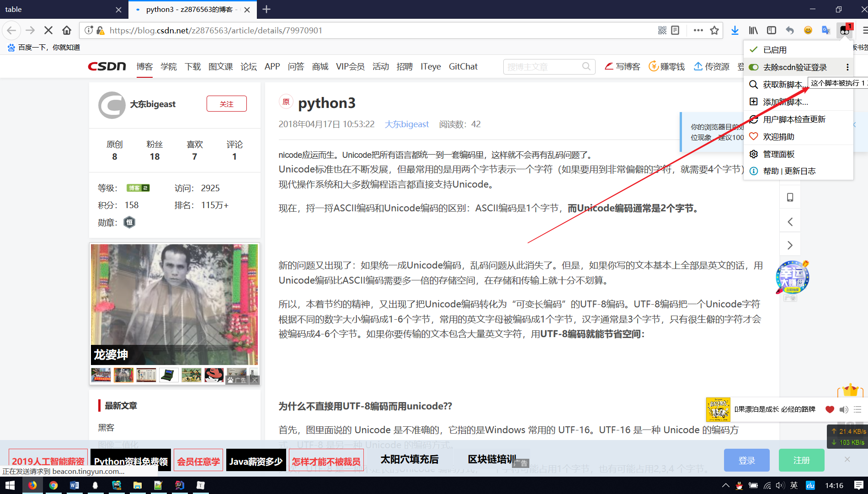Select 添加新脚本 menu entry
The image size is (868, 494).
tap(799, 102)
